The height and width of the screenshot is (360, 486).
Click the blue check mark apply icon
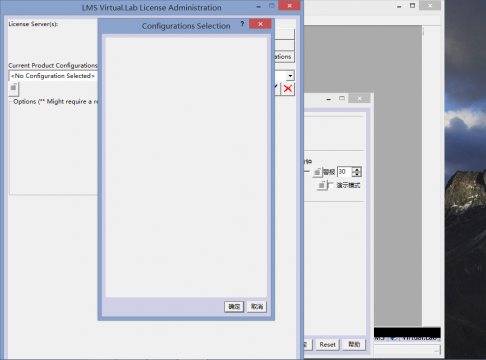276,87
